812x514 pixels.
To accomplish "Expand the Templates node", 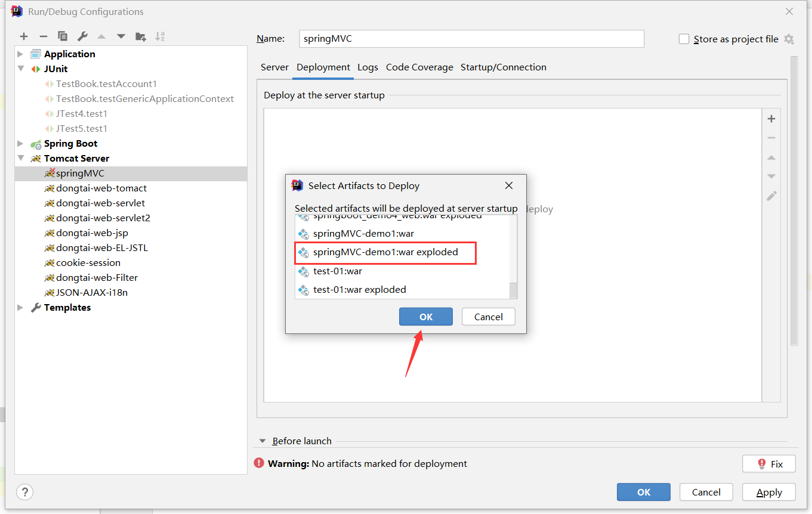I will [x=20, y=307].
